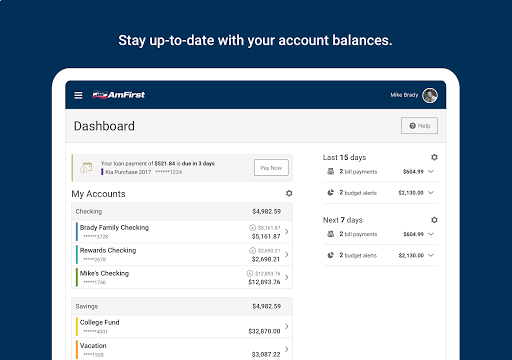Image resolution: width=512 pixels, height=360 pixels.
Task: Open Vacation account details chevron
Action: click(287, 349)
